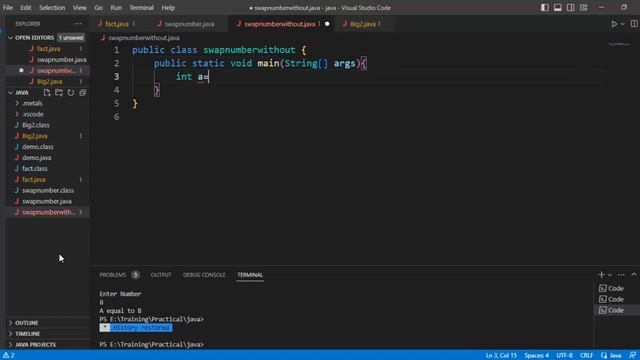Click the New Folder icon in JAVA section
The height and width of the screenshot is (360, 640).
click(x=59, y=93)
